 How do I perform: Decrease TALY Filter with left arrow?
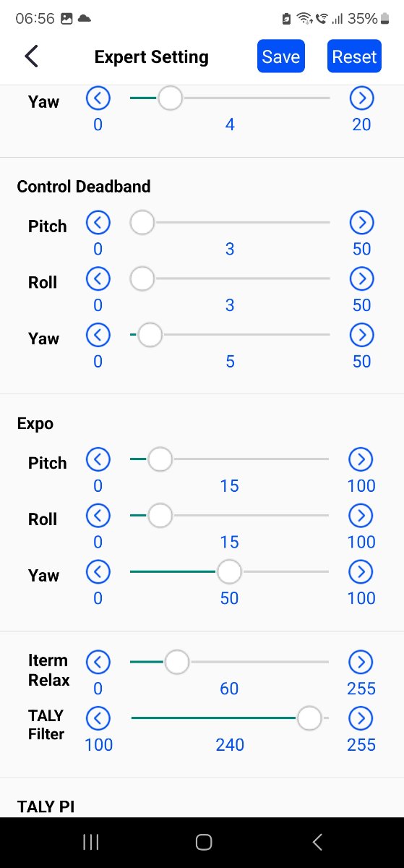coord(98,718)
